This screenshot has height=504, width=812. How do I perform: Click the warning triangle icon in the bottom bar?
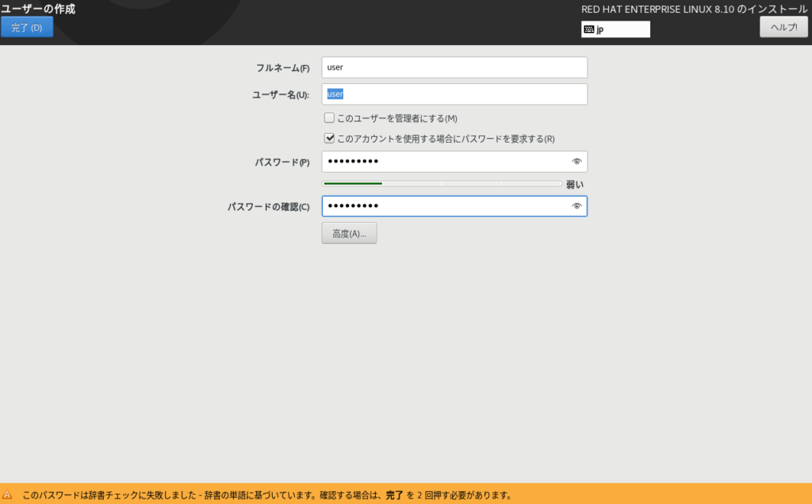click(8, 494)
